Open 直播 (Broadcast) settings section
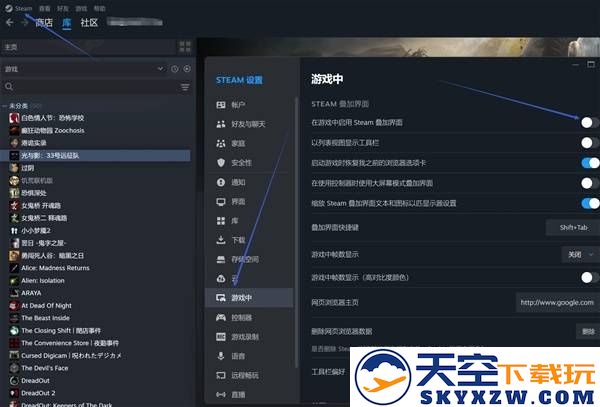This screenshot has width=600, height=407. 249,394
